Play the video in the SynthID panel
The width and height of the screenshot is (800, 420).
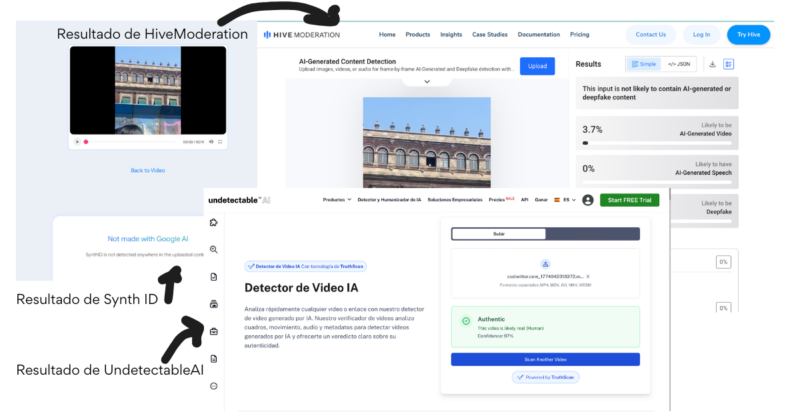coord(77,142)
